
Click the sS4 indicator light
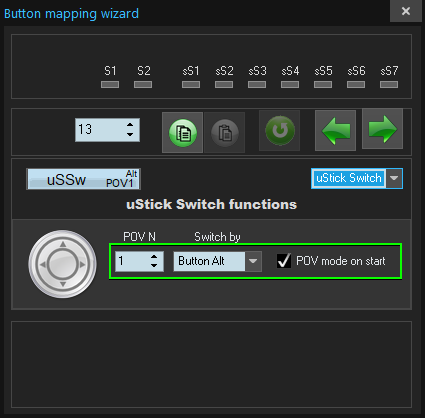tap(290, 85)
